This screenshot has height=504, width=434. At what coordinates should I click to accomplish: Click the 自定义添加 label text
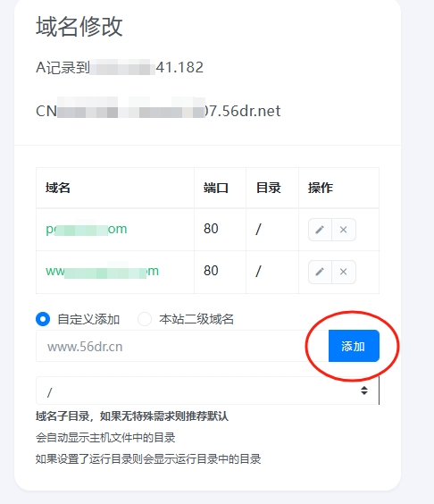coord(88,319)
